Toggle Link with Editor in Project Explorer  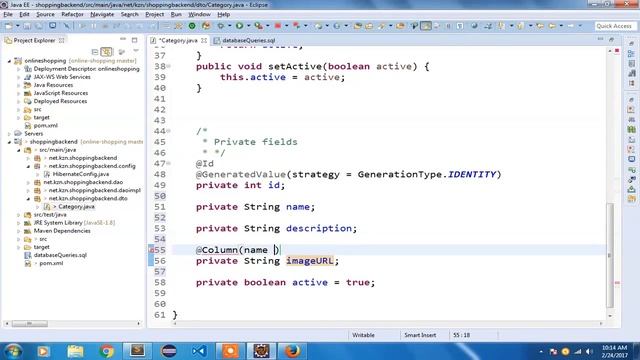[106, 52]
